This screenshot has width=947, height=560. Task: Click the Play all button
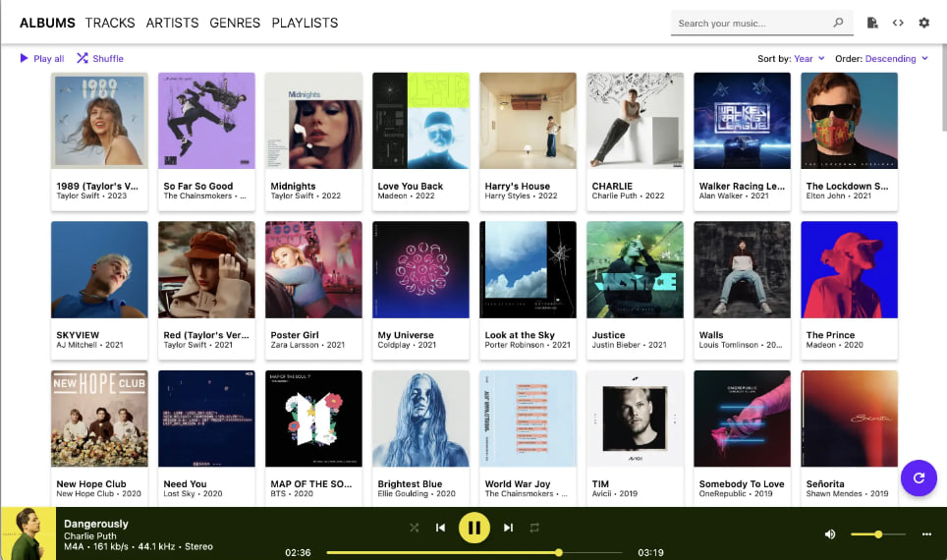(x=41, y=59)
